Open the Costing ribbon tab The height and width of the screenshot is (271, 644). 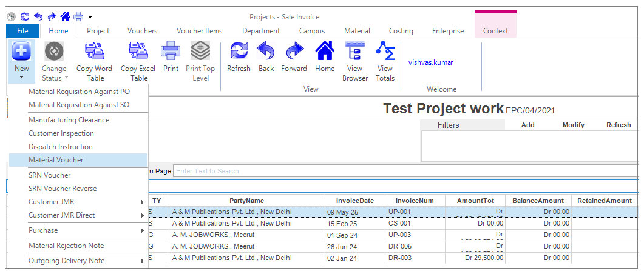tap(401, 31)
